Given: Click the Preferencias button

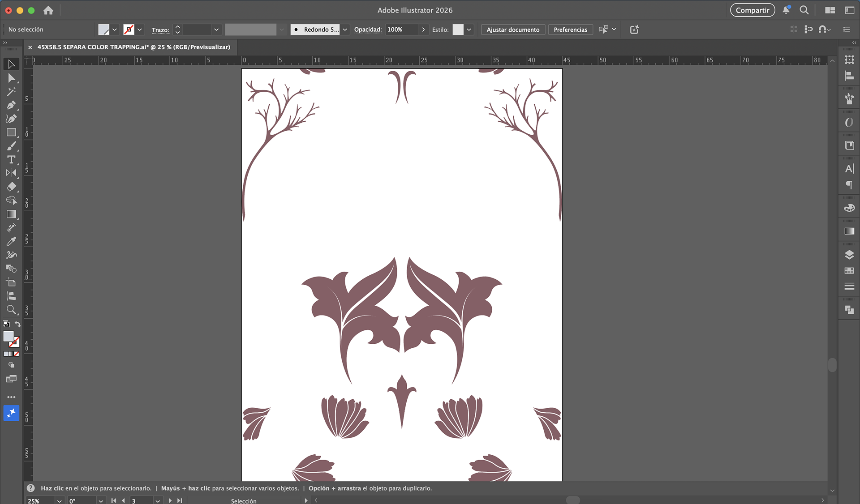Looking at the screenshot, I should [x=570, y=30].
